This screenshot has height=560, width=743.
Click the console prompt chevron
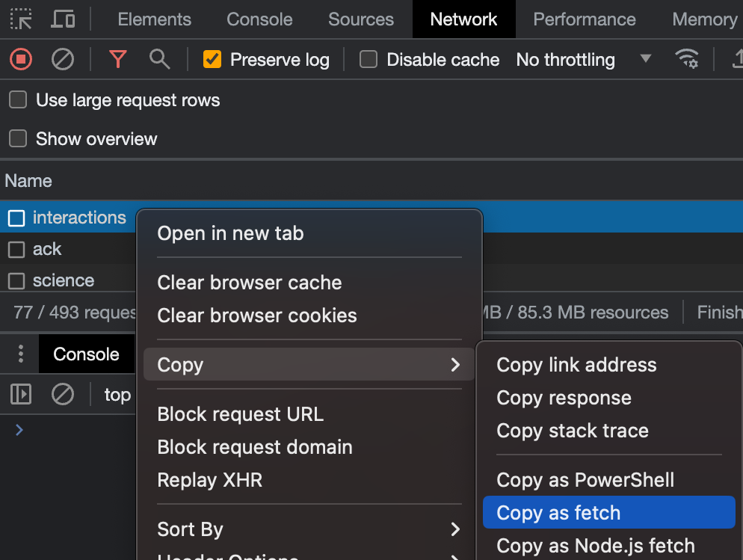point(19,430)
